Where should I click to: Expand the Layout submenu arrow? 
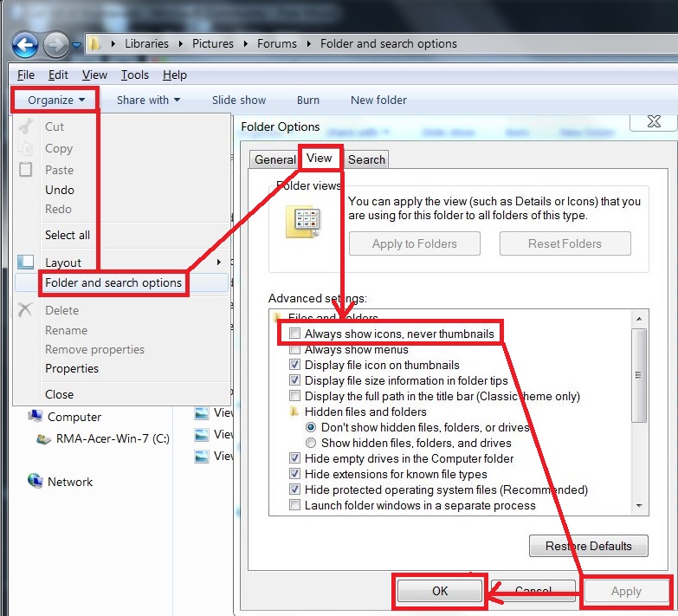click(x=219, y=262)
